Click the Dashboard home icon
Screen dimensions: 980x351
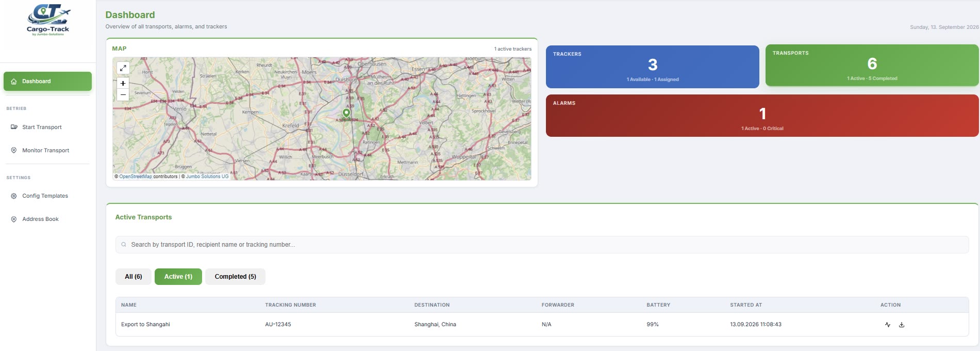point(14,82)
